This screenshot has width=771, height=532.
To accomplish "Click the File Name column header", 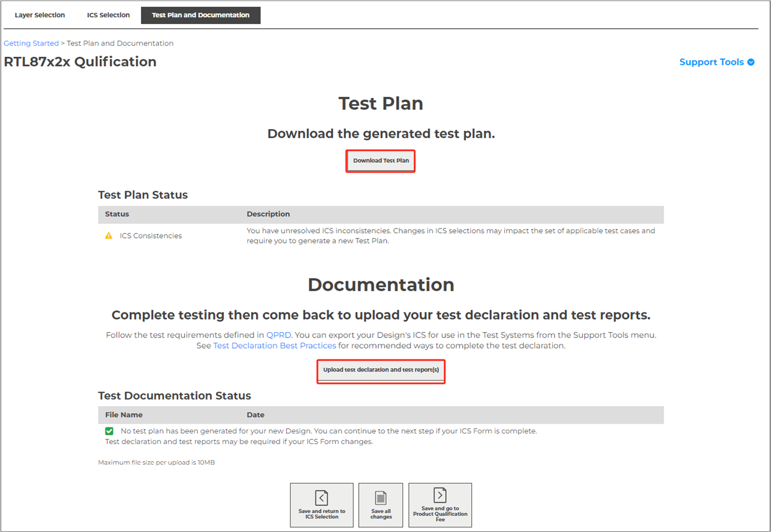I will tap(124, 415).
